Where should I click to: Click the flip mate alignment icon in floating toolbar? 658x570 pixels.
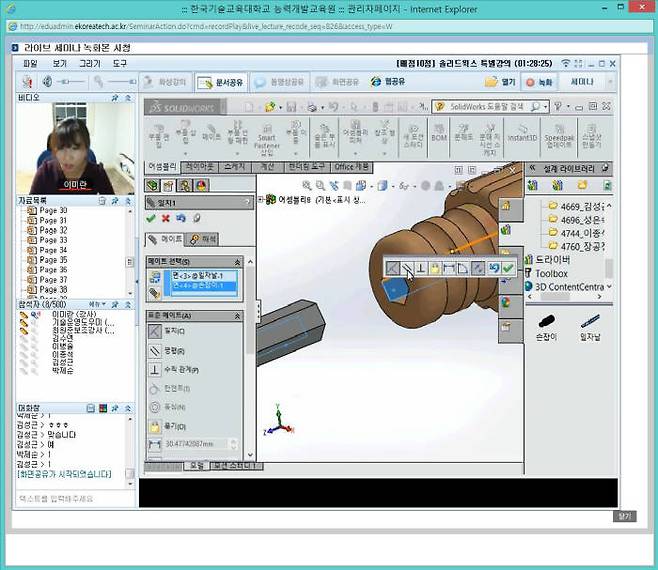point(478,268)
